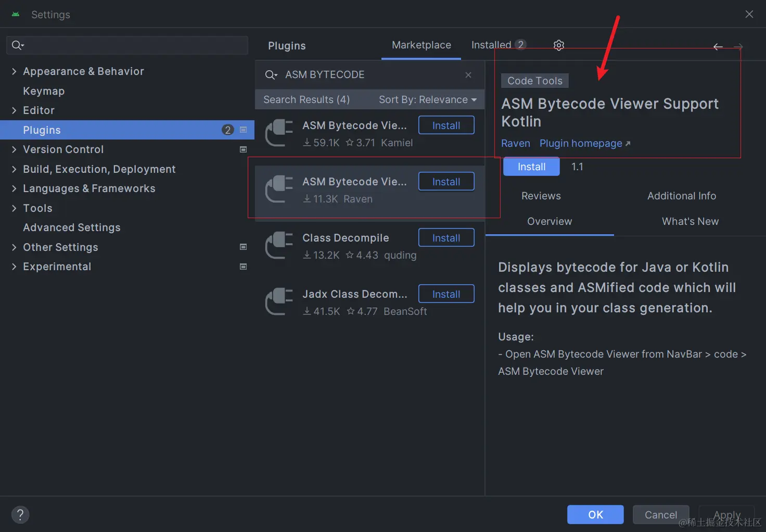Open the Sort By: Relevance dropdown

tap(428, 99)
